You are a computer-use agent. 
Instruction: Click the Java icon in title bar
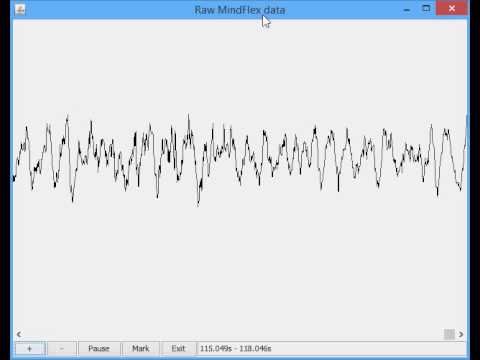pos(20,9)
